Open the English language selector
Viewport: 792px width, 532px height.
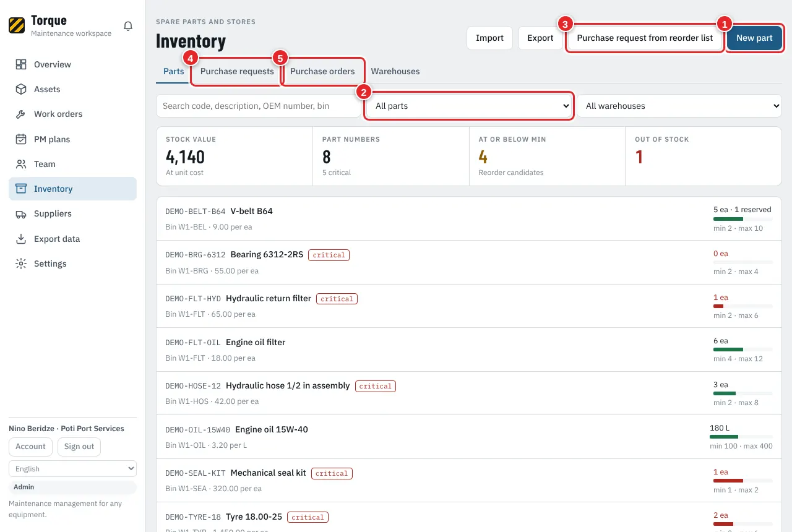pos(72,469)
